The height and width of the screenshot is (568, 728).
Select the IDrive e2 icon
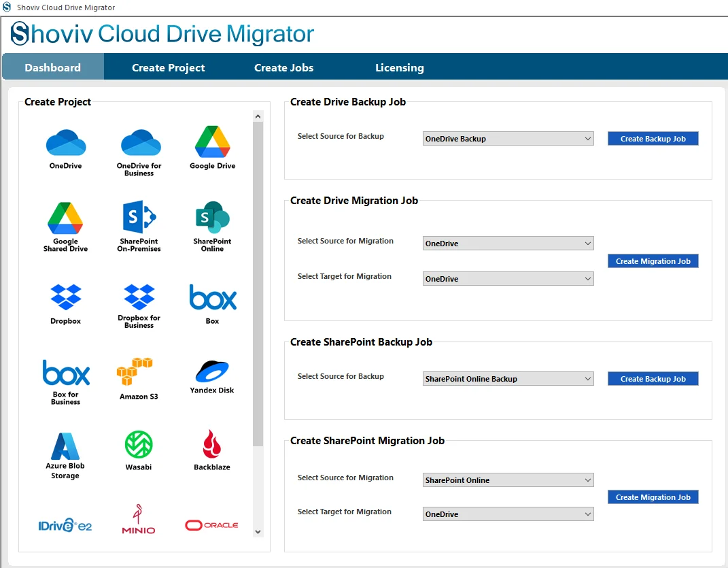pos(65,525)
